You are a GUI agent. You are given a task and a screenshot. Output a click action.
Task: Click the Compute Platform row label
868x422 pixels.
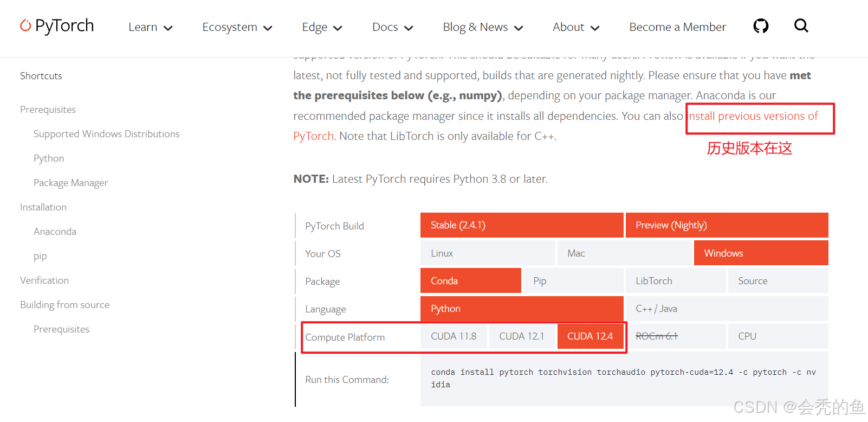[x=345, y=337]
